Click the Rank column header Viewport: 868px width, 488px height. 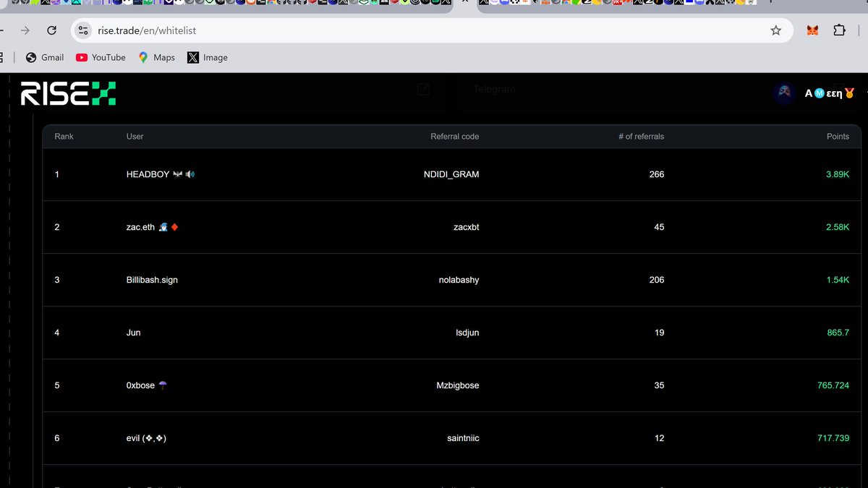click(x=64, y=137)
